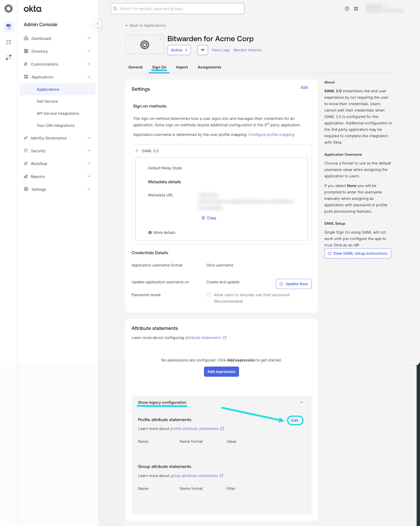Open API Service Integrations in sidebar
The image size is (420, 526).
(x=58, y=113)
